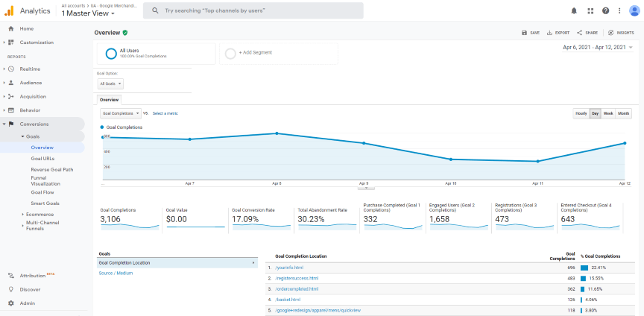Open the /yourinfo.html link
The width and height of the screenshot is (644, 316).
click(x=289, y=268)
